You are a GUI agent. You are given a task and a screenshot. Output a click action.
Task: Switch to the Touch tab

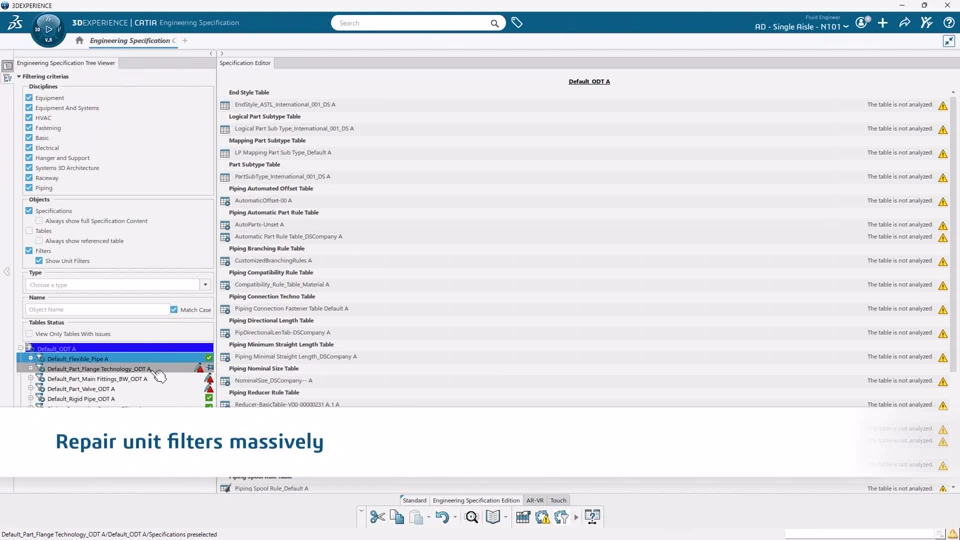558,500
